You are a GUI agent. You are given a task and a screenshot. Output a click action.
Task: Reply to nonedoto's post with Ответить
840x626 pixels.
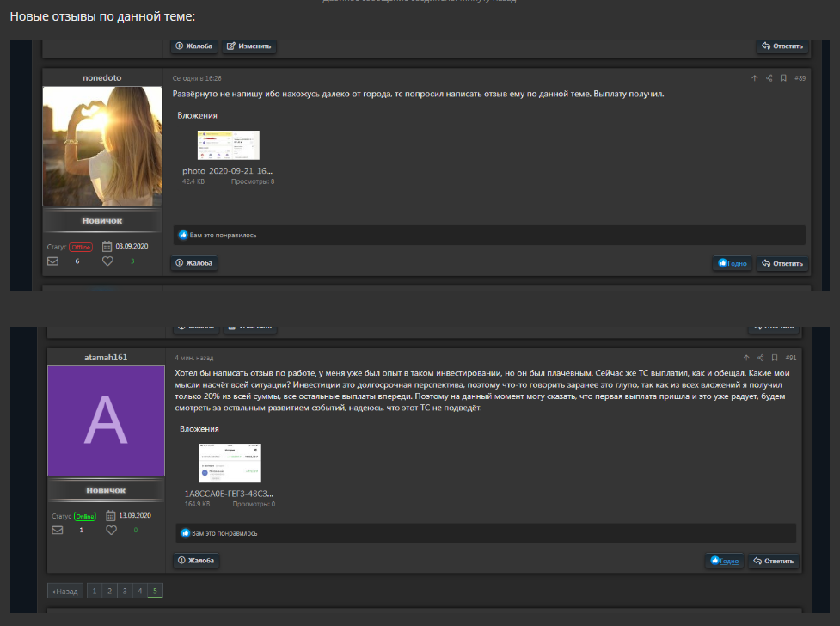pos(782,263)
